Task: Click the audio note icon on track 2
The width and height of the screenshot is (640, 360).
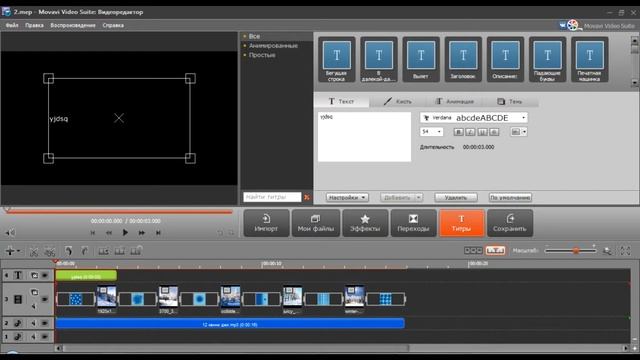Action: (x=18, y=323)
